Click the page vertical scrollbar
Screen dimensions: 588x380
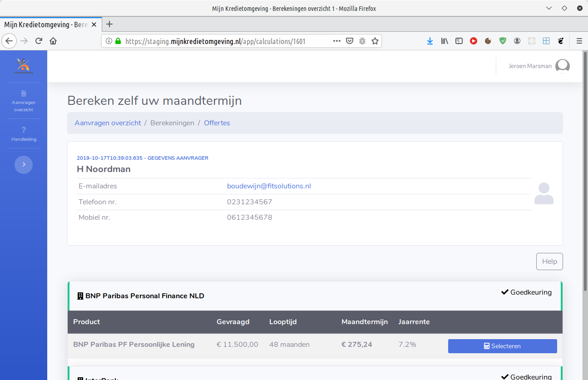(x=585, y=182)
